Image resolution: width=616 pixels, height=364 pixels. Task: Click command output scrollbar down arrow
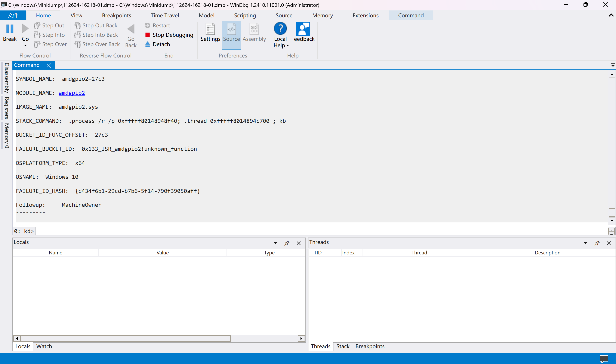[612, 220]
